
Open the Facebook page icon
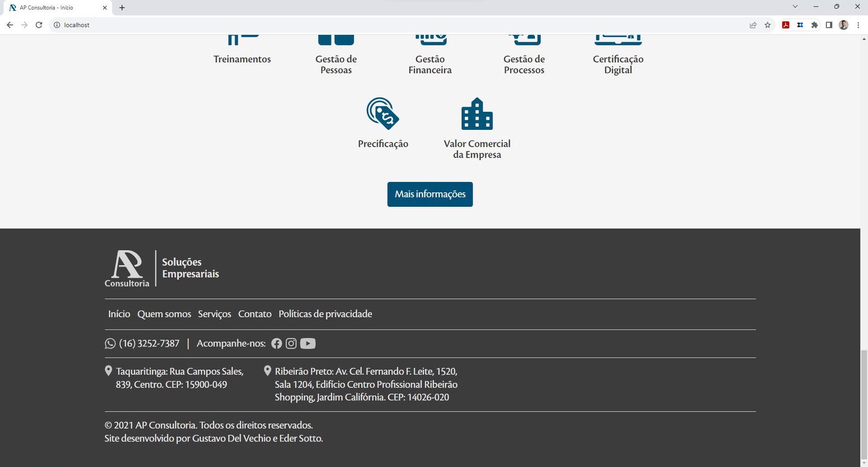[277, 344]
